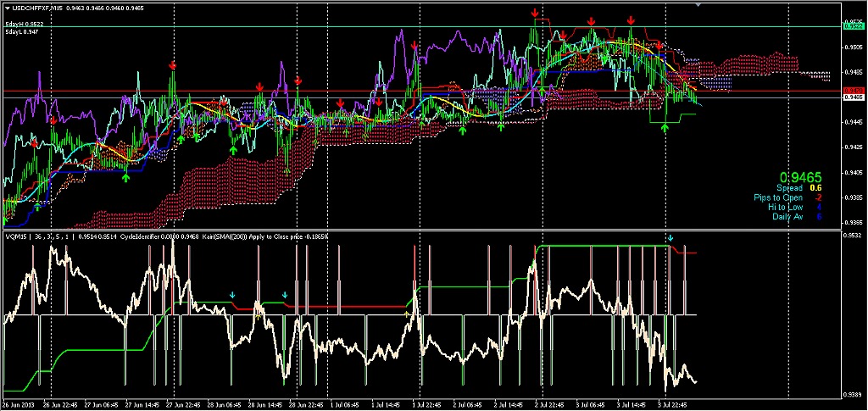Click the middle cyan arrow in the indicator window
The image size is (868, 411).
point(286,296)
